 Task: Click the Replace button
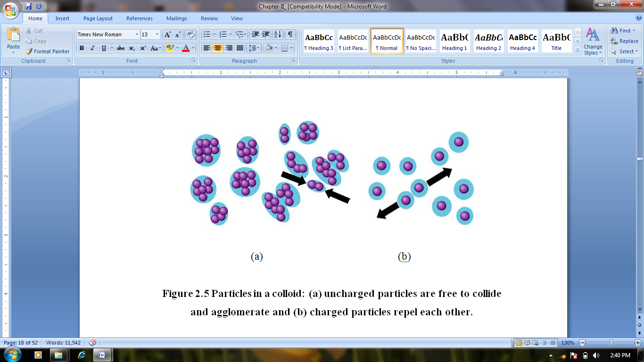(x=624, y=41)
